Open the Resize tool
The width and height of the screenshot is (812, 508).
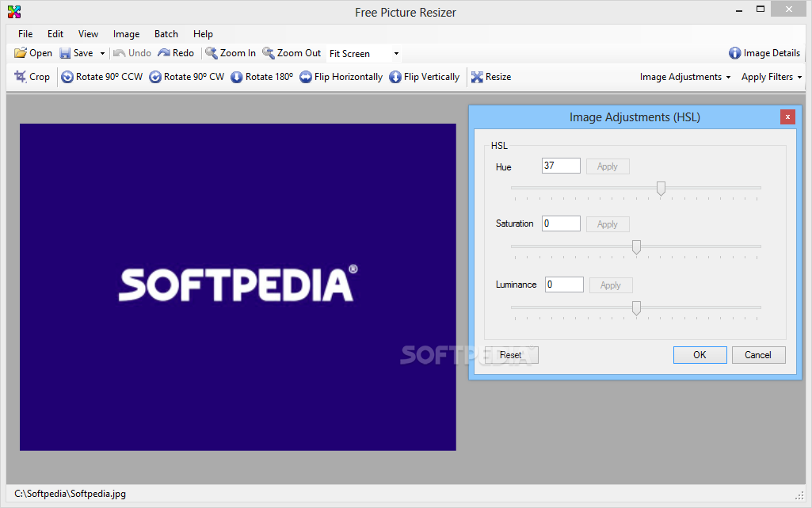pos(491,77)
